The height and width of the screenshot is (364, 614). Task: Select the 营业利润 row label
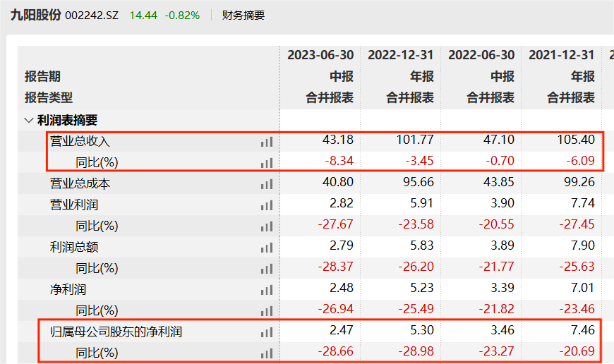pyautogui.click(x=74, y=205)
